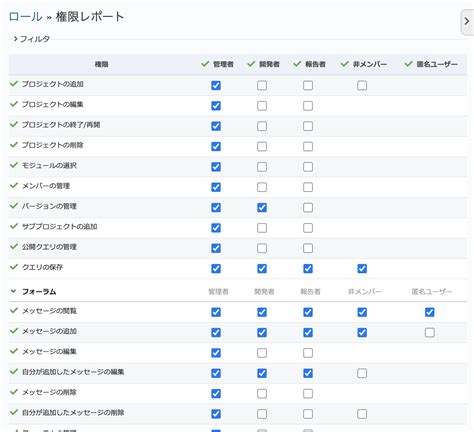This screenshot has width=474, height=432.
Task: Click green checkmark beside 非メンバー column header
Action: [x=344, y=64]
